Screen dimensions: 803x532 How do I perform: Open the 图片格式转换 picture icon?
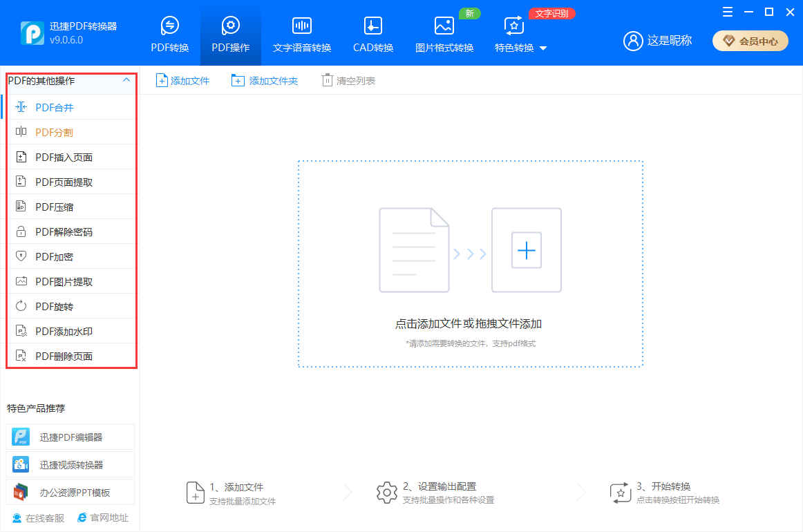click(x=444, y=26)
